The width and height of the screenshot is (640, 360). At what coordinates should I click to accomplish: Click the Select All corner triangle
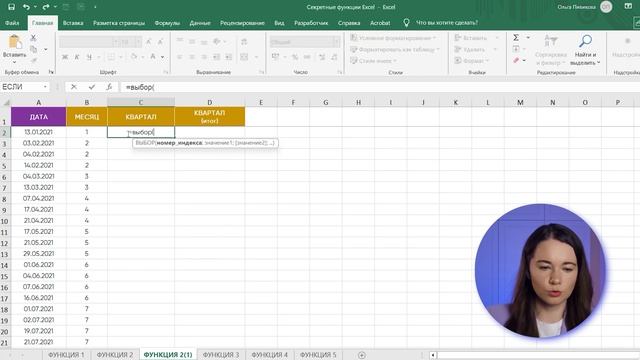coord(6,102)
